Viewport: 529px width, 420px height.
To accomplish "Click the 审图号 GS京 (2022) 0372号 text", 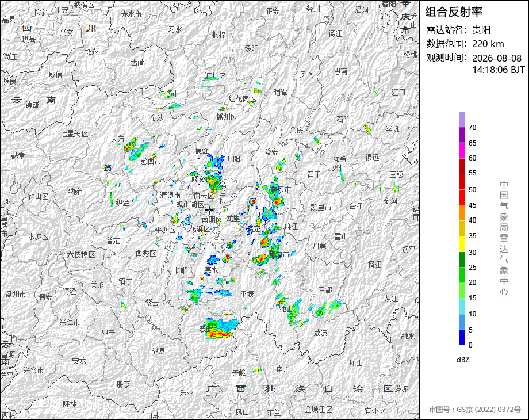I will tap(475, 410).
